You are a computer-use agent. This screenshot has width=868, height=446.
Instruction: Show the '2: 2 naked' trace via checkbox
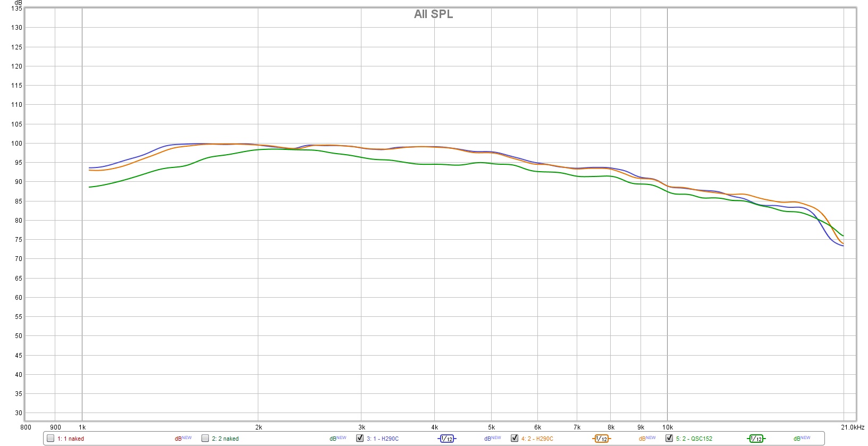click(x=205, y=439)
